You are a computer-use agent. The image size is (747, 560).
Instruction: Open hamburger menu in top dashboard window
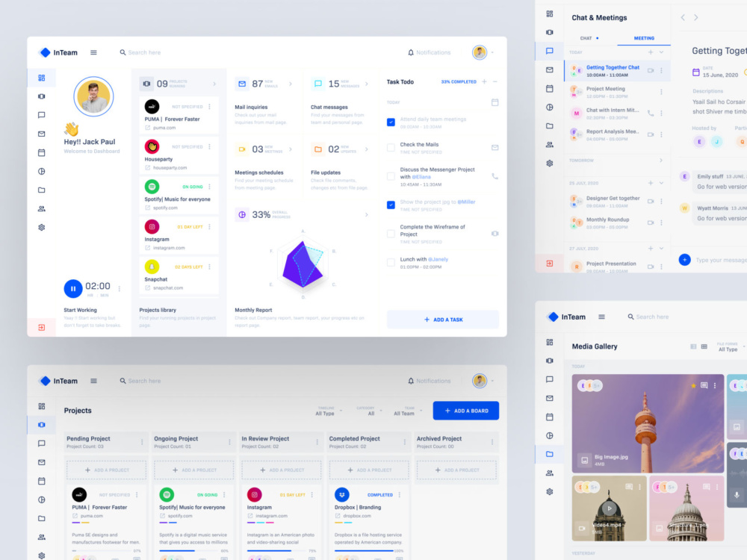tap(93, 52)
